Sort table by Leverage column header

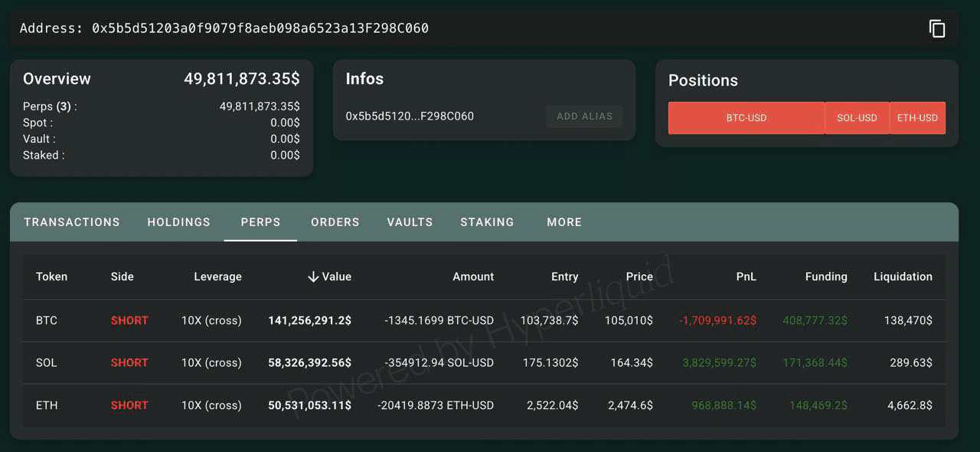tap(217, 277)
